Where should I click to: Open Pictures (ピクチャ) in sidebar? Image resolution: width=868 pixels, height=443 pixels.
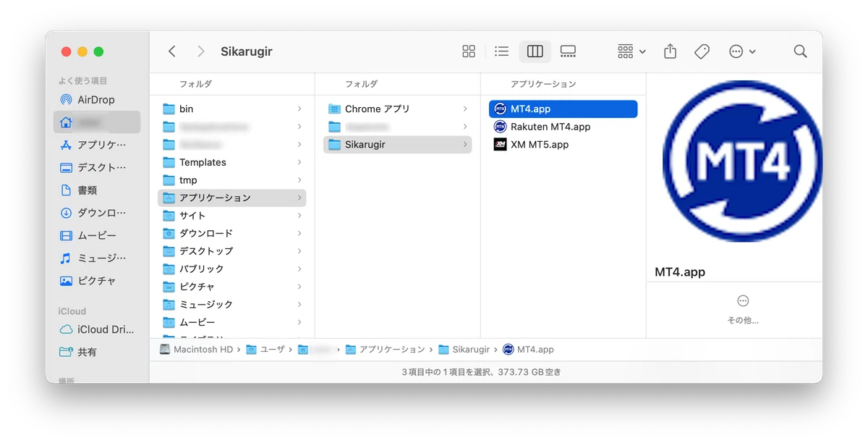click(97, 280)
